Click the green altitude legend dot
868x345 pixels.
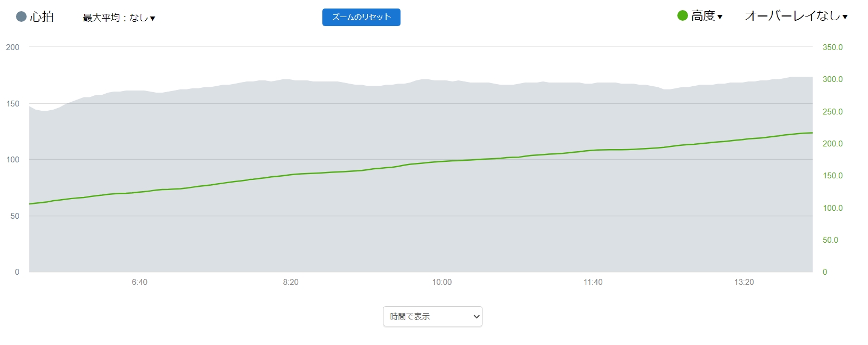coord(682,16)
